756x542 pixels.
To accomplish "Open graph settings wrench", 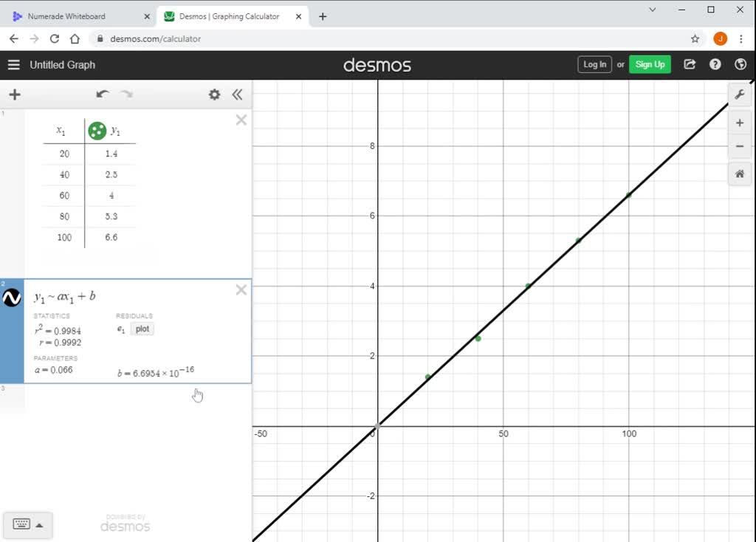I will click(739, 94).
